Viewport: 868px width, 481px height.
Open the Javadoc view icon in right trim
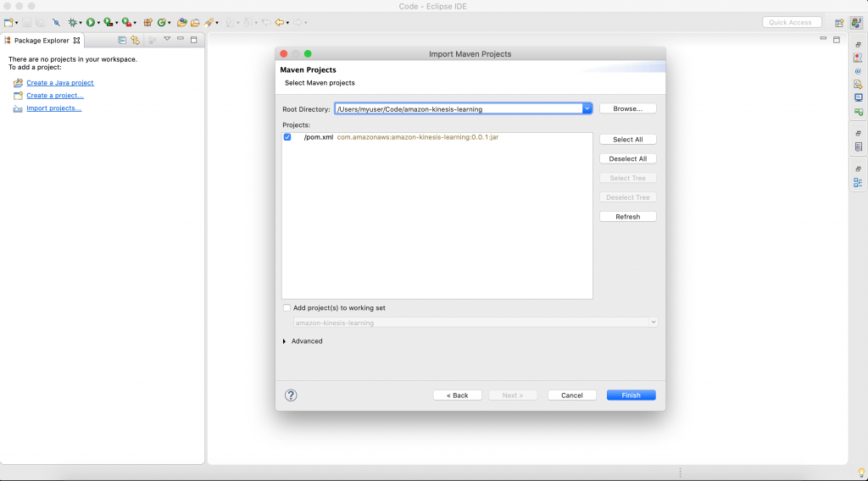coord(858,71)
